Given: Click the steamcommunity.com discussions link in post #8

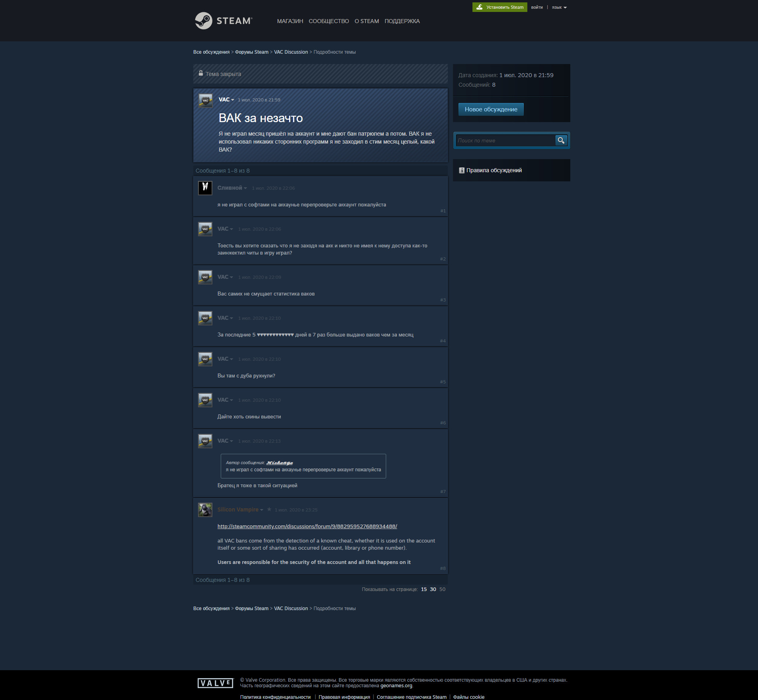Looking at the screenshot, I should pyautogui.click(x=307, y=526).
